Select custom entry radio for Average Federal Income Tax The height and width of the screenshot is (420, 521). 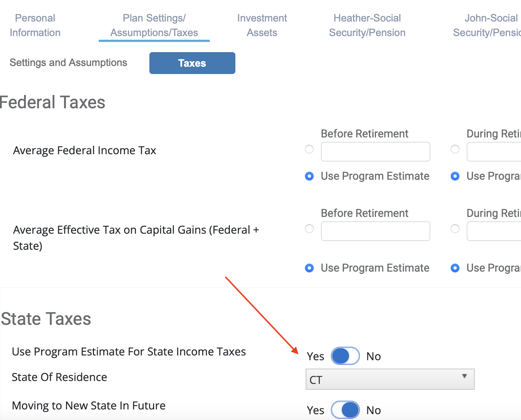point(309,149)
